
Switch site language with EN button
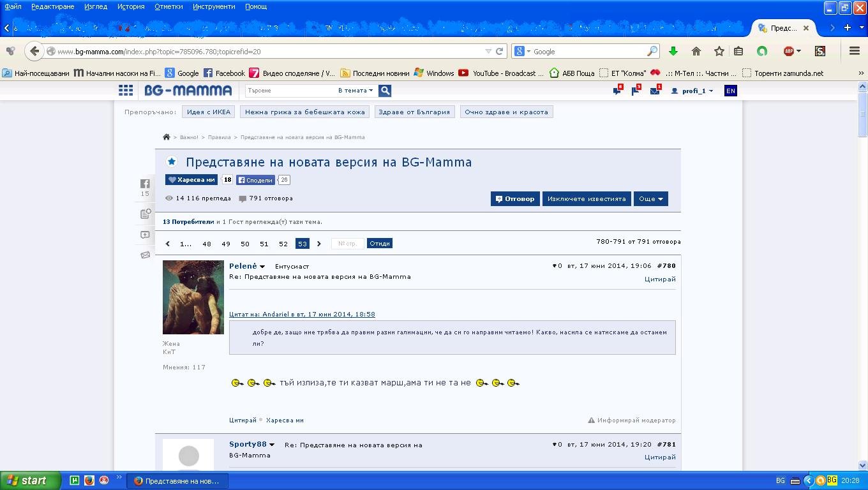730,91
